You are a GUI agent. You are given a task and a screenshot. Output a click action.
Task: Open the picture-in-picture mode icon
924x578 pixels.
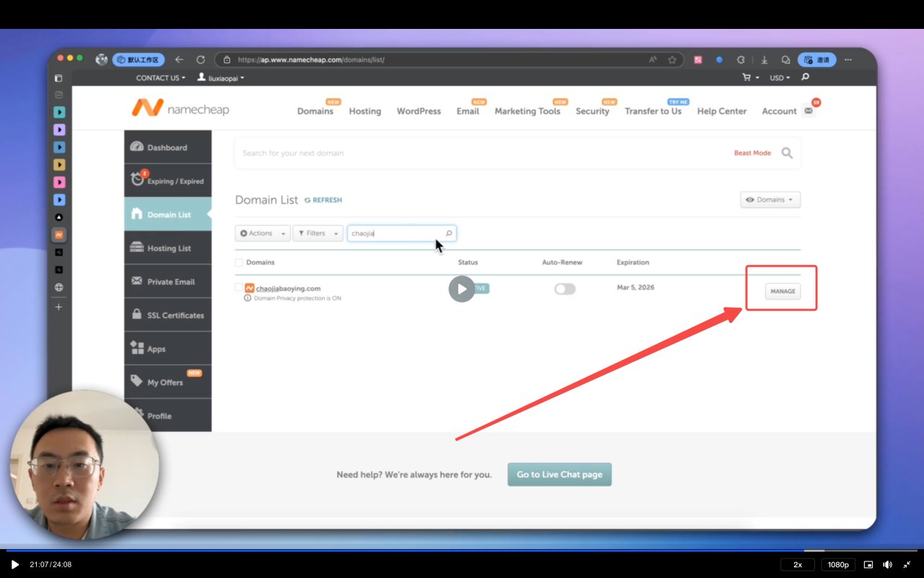pyautogui.click(x=868, y=564)
